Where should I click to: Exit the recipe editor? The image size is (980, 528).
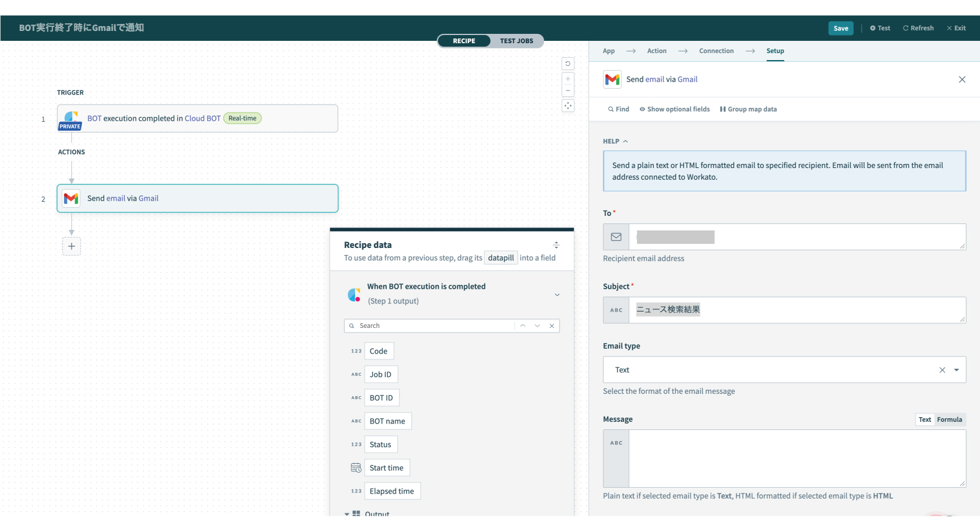click(x=956, y=28)
